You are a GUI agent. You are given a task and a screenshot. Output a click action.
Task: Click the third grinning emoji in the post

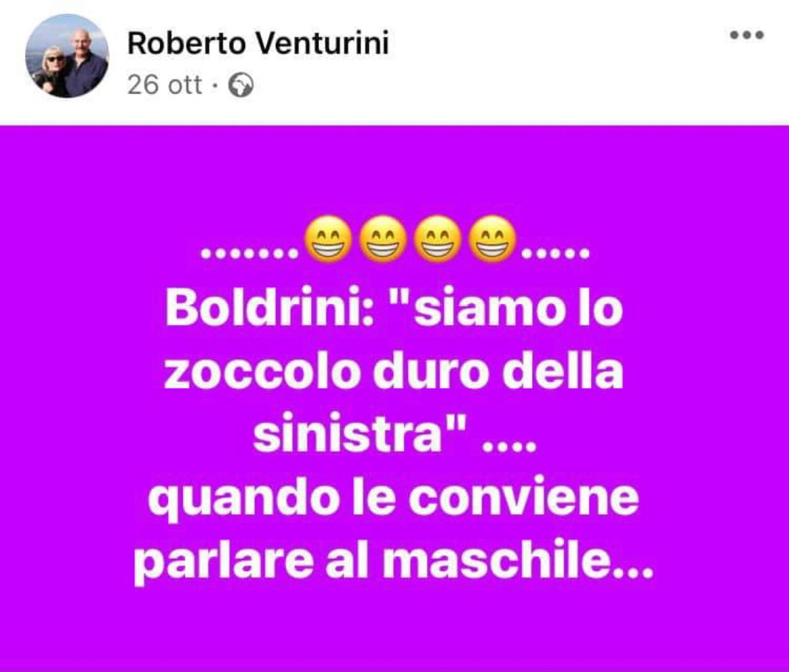tap(437, 239)
